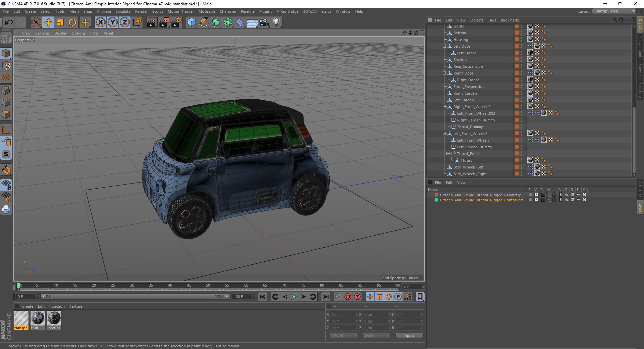Toggle Housing object visibility dots
Viewport: 644px width, 349px height.
point(522,40)
